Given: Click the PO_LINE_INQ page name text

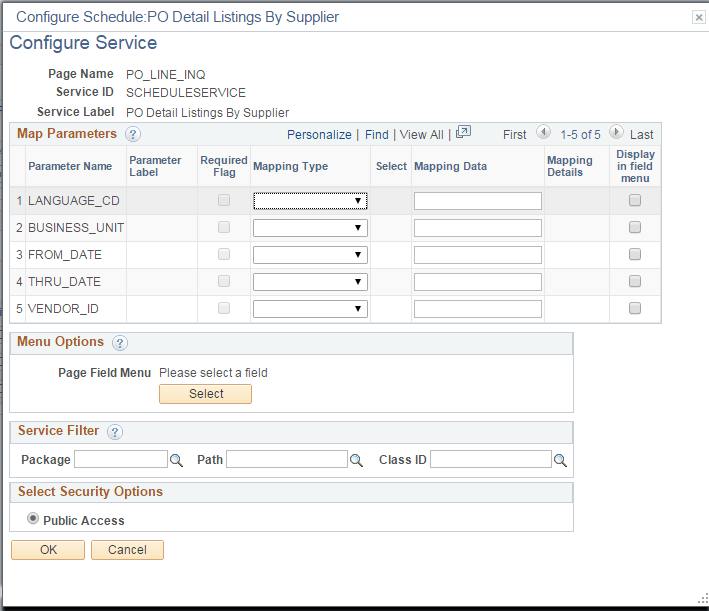Looking at the screenshot, I should pos(165,75).
